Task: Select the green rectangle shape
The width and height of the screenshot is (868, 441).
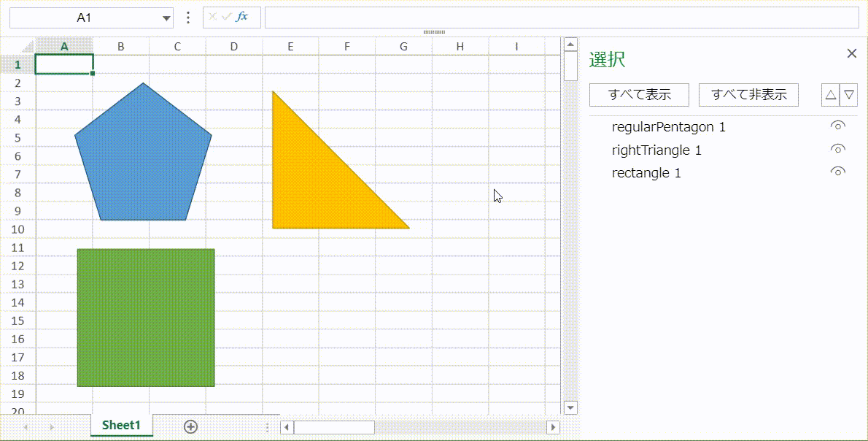Action: point(146,318)
